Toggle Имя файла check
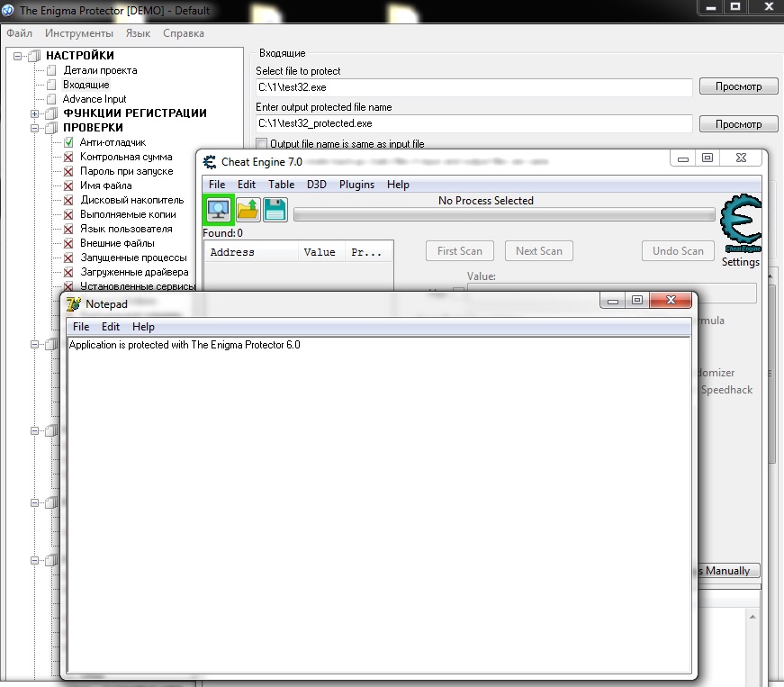784x687 pixels. 69,186
